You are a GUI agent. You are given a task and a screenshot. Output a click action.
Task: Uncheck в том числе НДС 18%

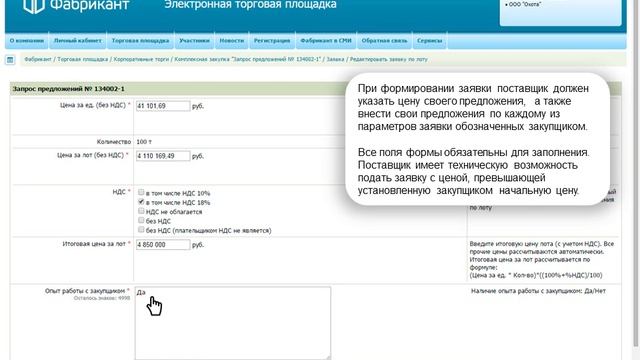141,202
